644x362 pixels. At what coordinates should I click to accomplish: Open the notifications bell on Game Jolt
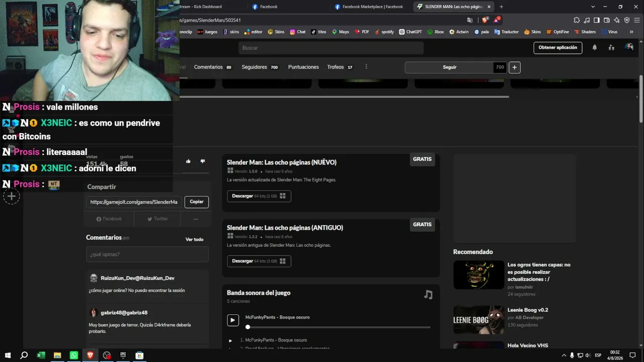(x=595, y=47)
